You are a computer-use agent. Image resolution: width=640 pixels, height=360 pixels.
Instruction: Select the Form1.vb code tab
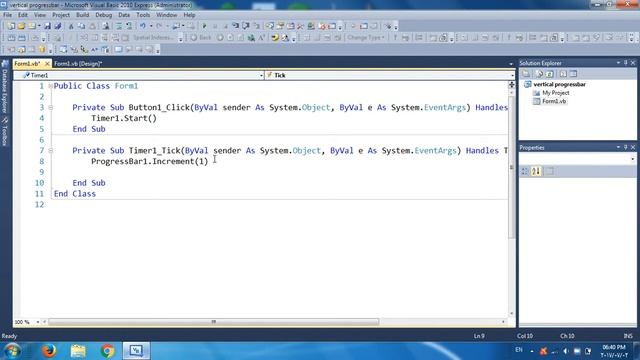point(27,64)
